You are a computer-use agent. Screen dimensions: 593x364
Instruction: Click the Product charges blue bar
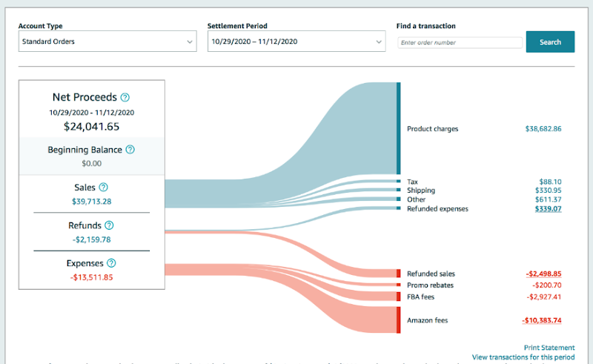pyautogui.click(x=399, y=128)
